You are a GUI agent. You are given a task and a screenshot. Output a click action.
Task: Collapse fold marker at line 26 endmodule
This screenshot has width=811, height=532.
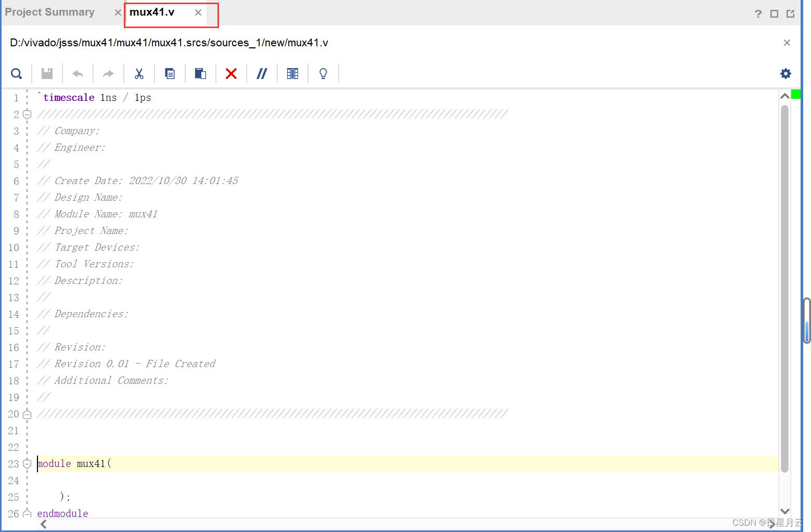27,514
